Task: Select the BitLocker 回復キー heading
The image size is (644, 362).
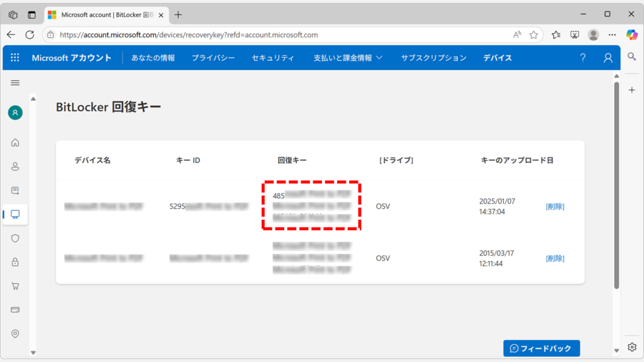Action: [108, 107]
